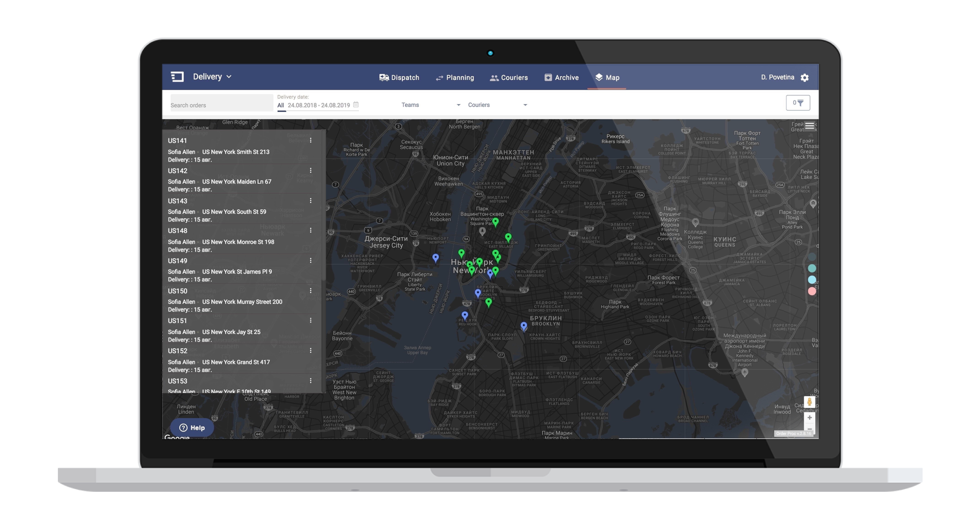Zoom in on the map
This screenshot has width=980, height=524.
809,418
